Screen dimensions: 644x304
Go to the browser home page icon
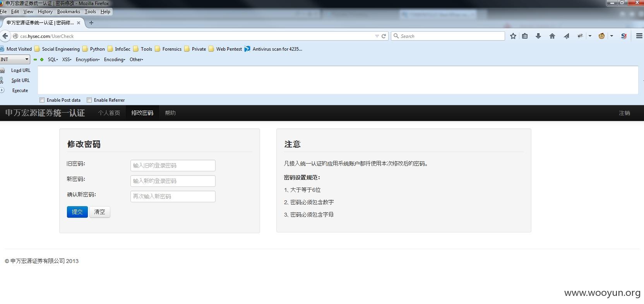click(552, 36)
